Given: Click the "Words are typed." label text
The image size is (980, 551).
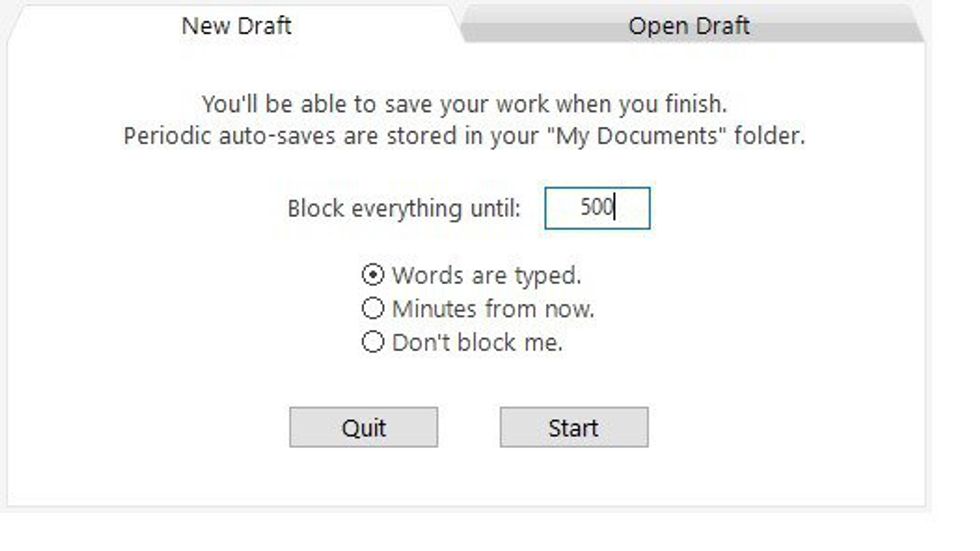Looking at the screenshot, I should tap(486, 275).
